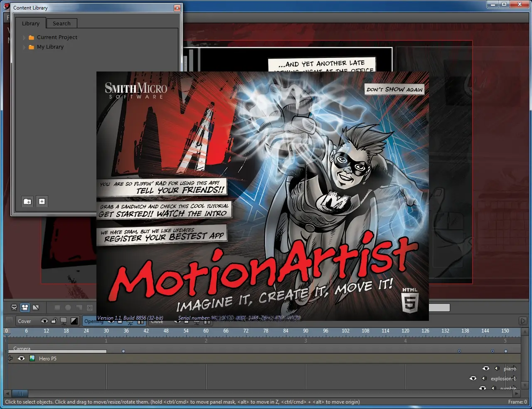Toggle visibility eye of explosion-1 track
This screenshot has width=532, height=409.
coord(473,378)
